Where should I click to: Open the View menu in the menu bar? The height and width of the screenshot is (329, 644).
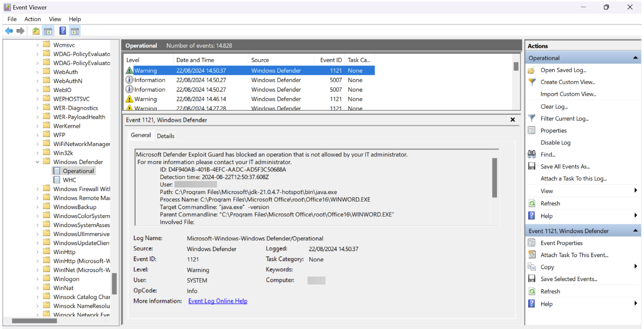pos(55,19)
